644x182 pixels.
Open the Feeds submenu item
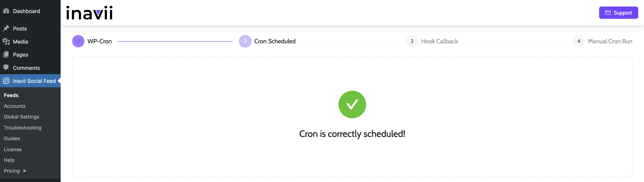click(x=11, y=95)
